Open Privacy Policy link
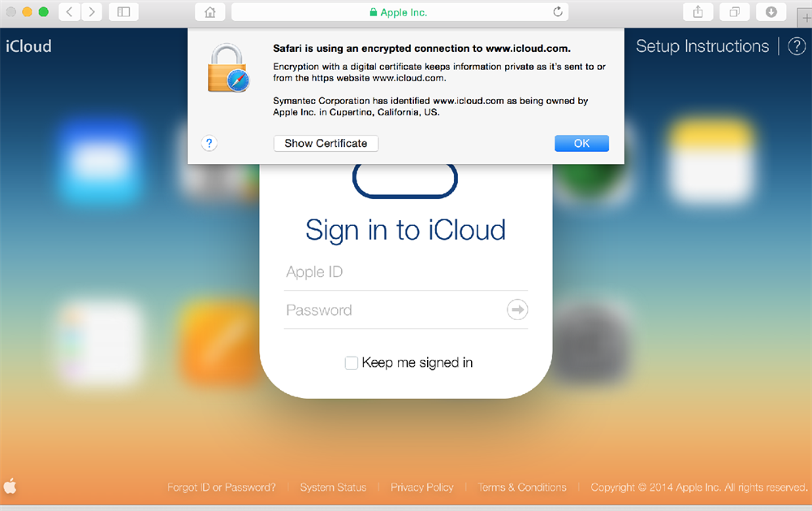The width and height of the screenshot is (812, 511). (422, 487)
